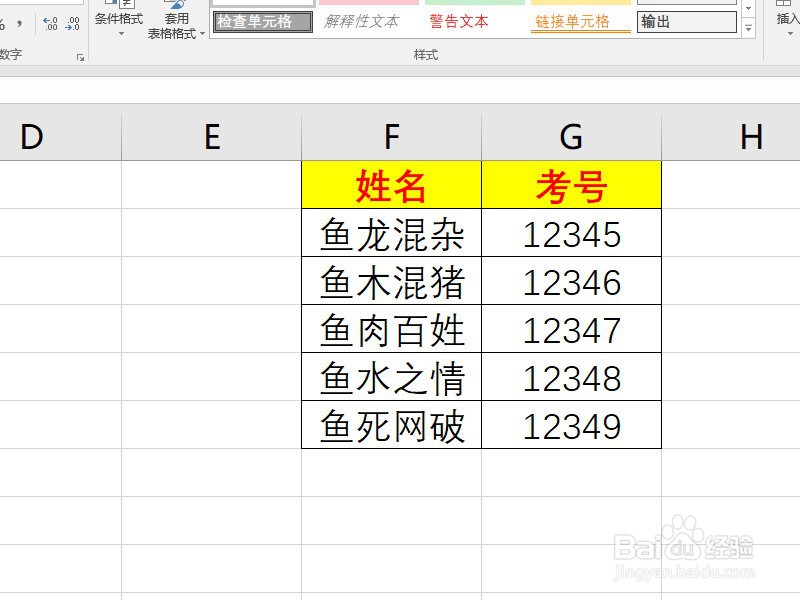The width and height of the screenshot is (800, 600).
Task: Select the yellow 姓名 header cell
Action: pos(390,185)
